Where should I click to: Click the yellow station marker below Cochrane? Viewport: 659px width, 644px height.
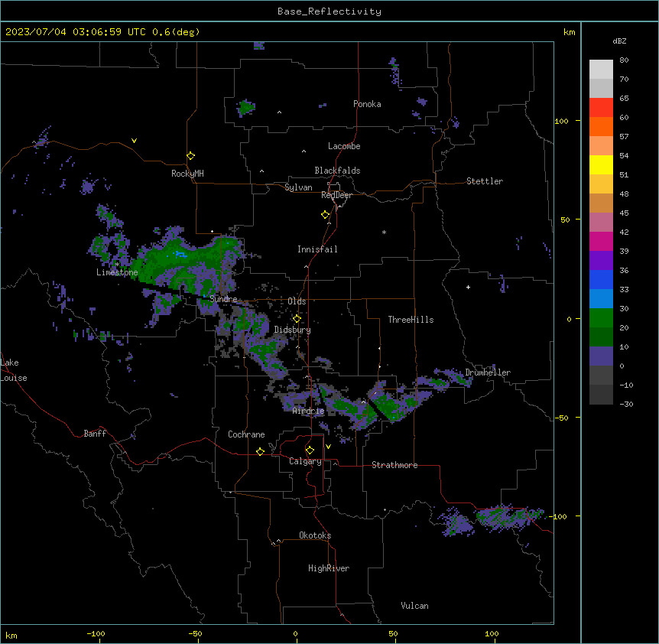pyautogui.click(x=260, y=451)
